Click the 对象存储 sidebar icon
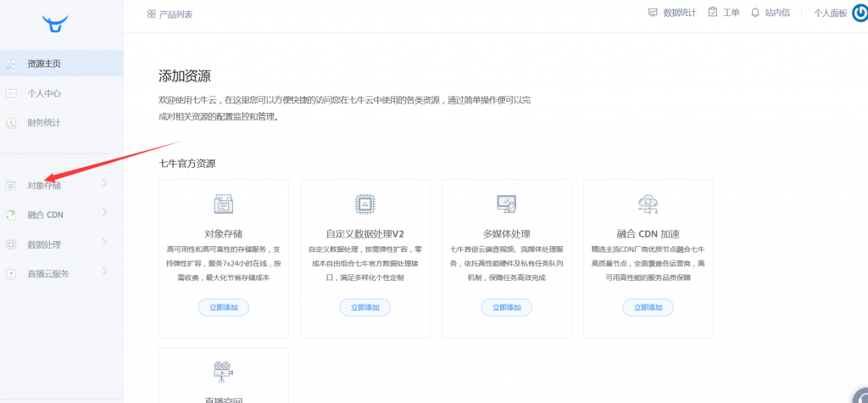This screenshot has height=403, width=868. (11, 186)
